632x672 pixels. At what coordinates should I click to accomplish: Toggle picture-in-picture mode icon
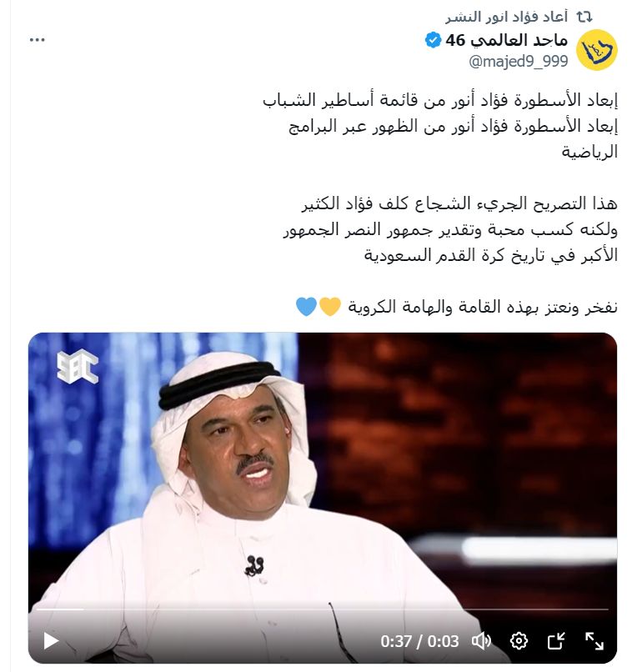click(x=557, y=641)
